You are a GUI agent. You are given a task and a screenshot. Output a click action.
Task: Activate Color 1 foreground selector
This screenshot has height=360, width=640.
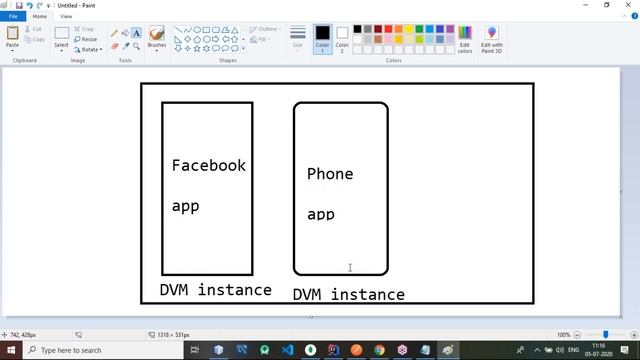click(322, 39)
